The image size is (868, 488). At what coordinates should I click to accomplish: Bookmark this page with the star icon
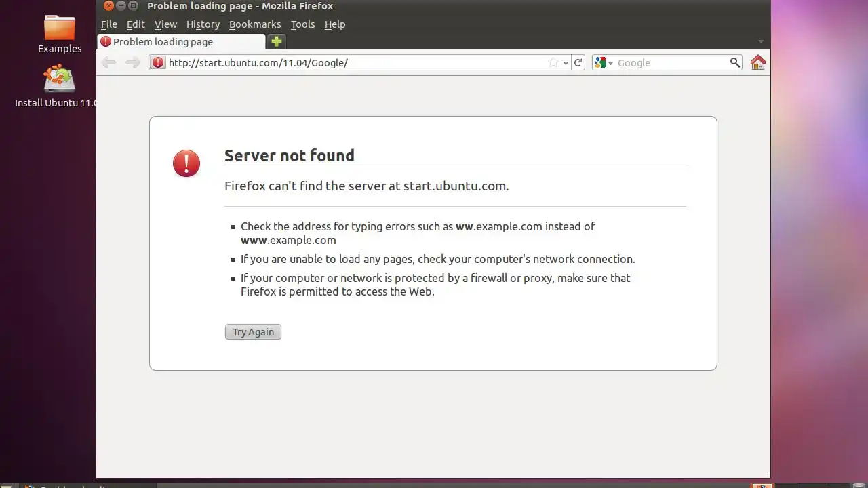click(x=553, y=62)
